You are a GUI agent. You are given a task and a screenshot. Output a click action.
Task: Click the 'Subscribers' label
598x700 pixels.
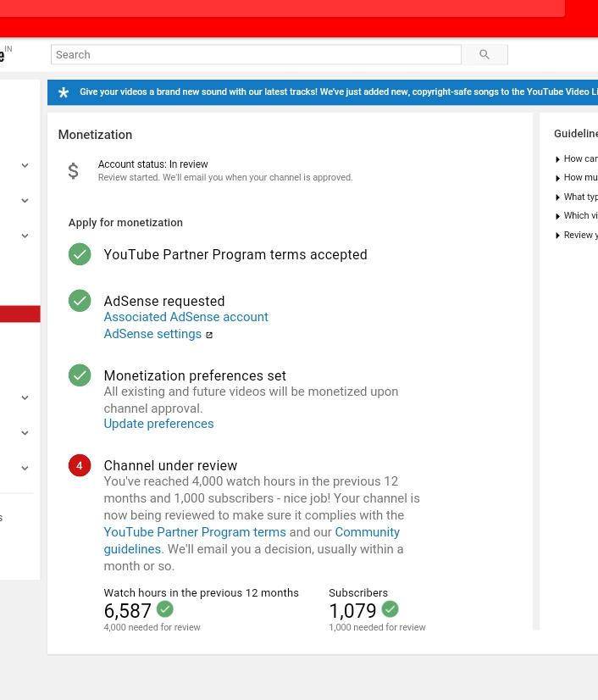(358, 593)
